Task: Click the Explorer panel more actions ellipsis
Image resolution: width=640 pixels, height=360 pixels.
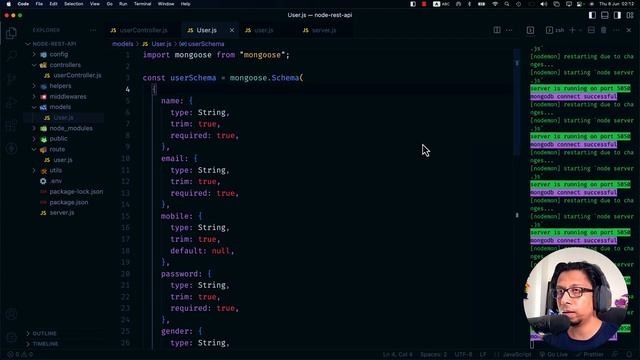Action: [x=93, y=30]
